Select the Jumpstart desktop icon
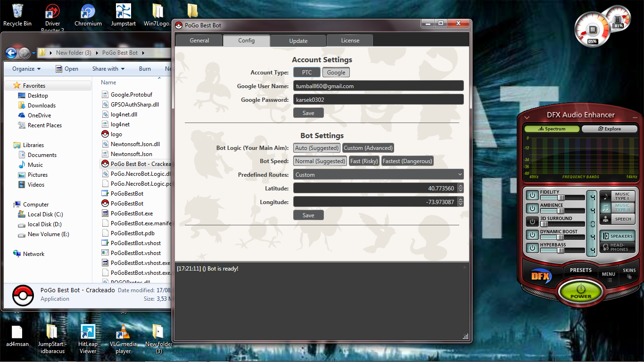Image resolution: width=644 pixels, height=362 pixels. [123, 15]
